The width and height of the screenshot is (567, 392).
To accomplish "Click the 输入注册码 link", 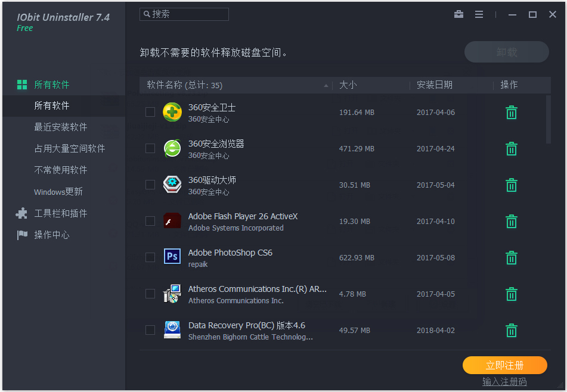I will pos(504,382).
